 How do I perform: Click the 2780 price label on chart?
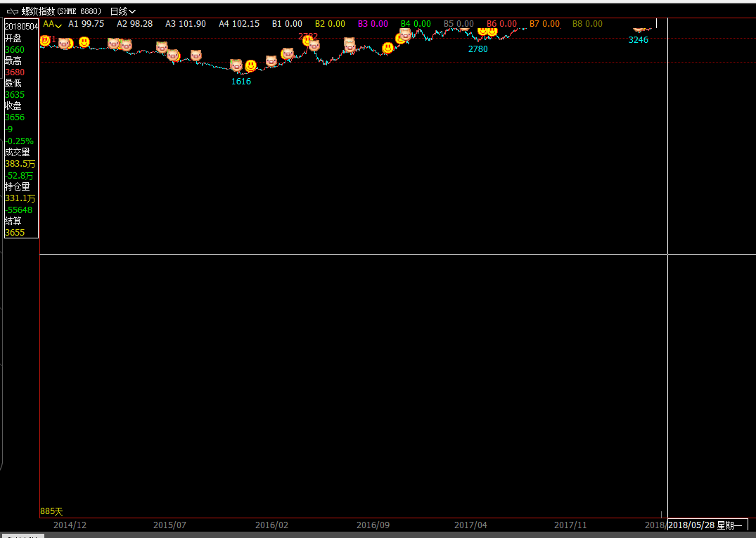[478, 49]
